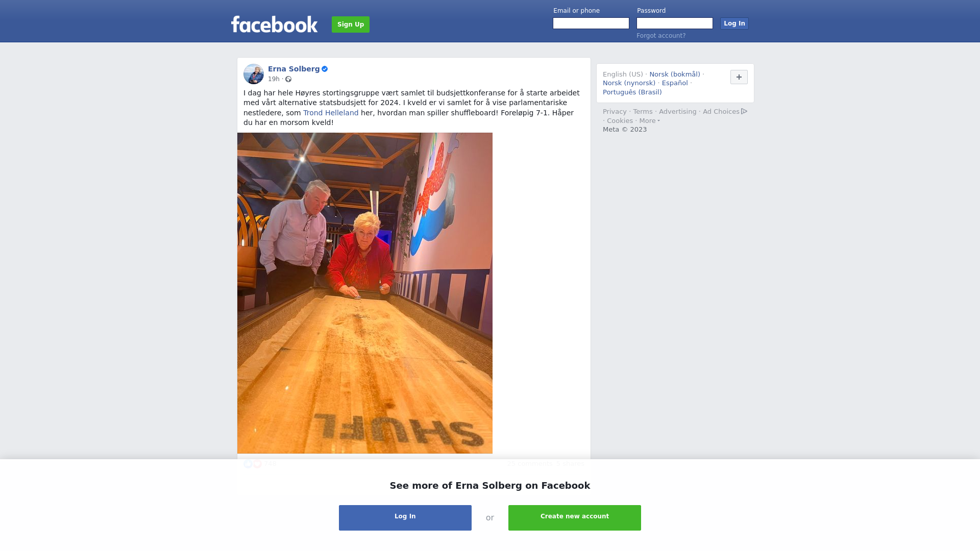
Task: Open the shuffleboard post photo
Action: (365, 293)
